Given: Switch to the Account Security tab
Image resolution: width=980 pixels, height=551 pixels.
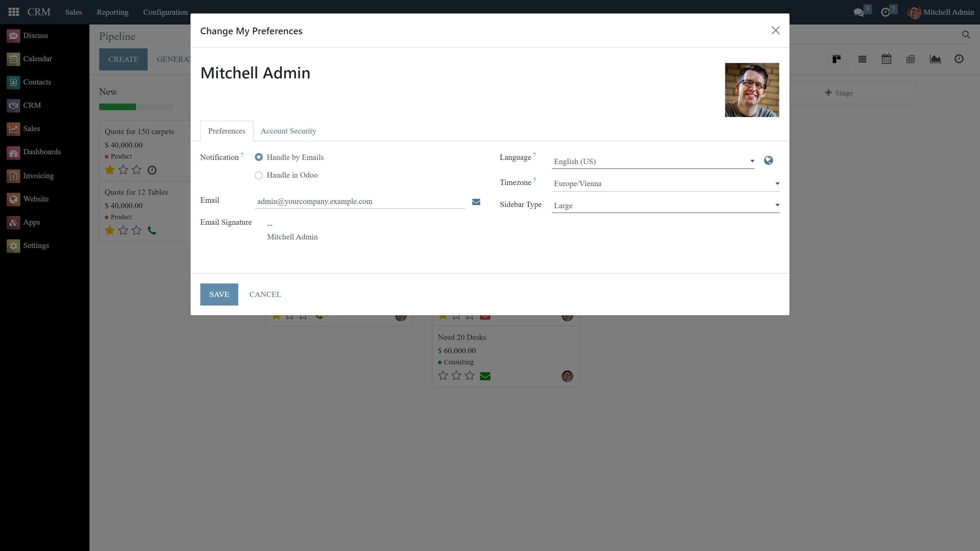Looking at the screenshot, I should [x=288, y=131].
